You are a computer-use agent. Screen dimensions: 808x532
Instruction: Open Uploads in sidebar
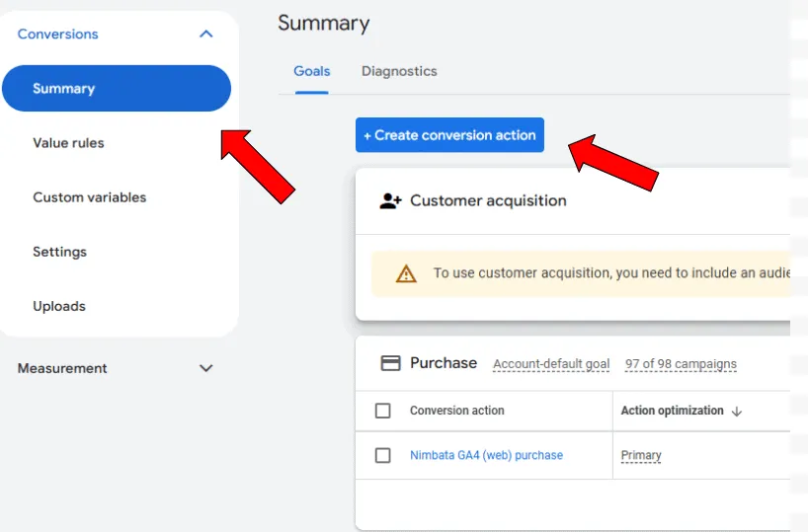pos(59,306)
